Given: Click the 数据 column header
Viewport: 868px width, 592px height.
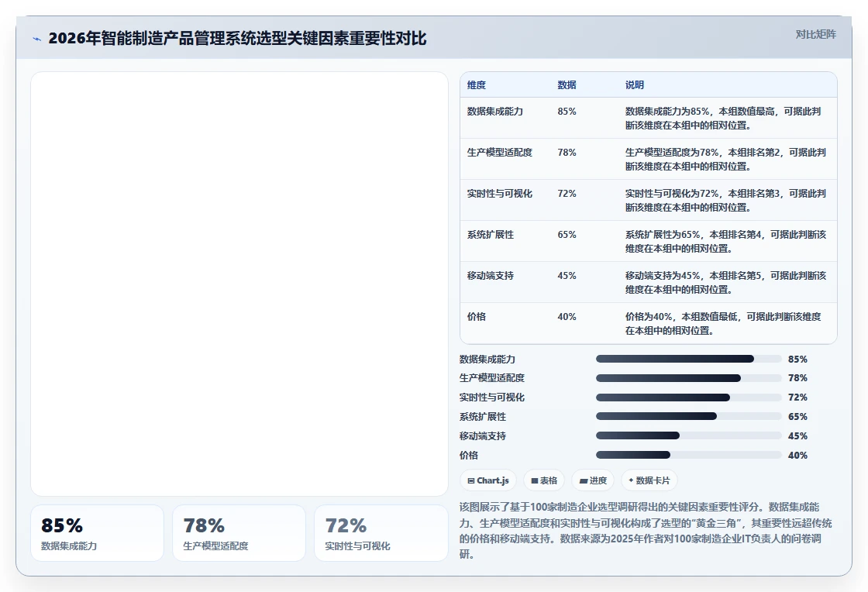Looking at the screenshot, I should pyautogui.click(x=567, y=84).
